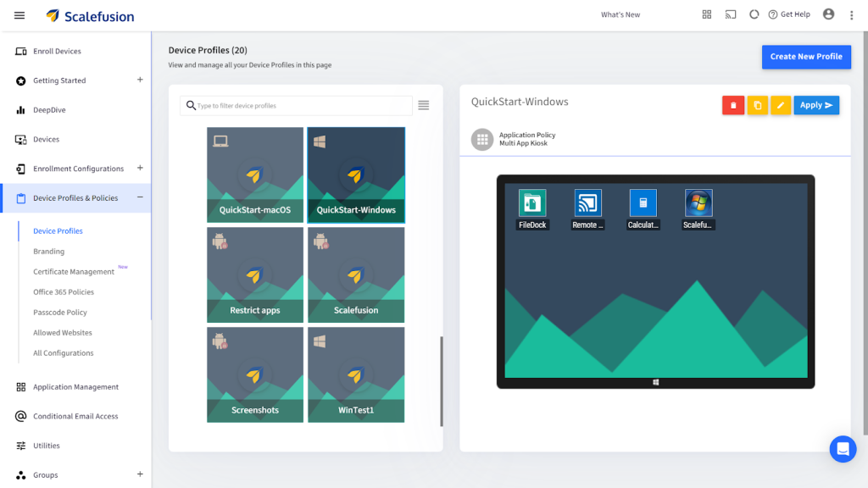The width and height of the screenshot is (868, 488).
Task: Select Device Profiles & Policies menu item
Action: (x=75, y=198)
